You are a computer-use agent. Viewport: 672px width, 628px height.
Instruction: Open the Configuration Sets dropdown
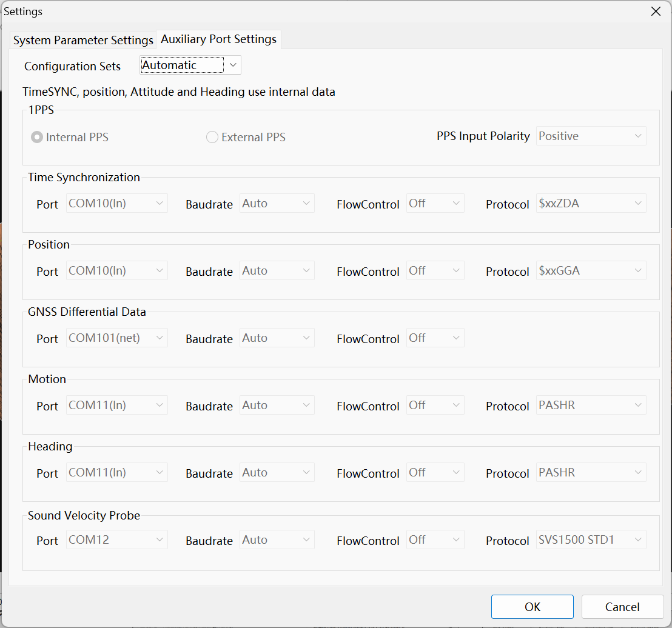click(190, 65)
